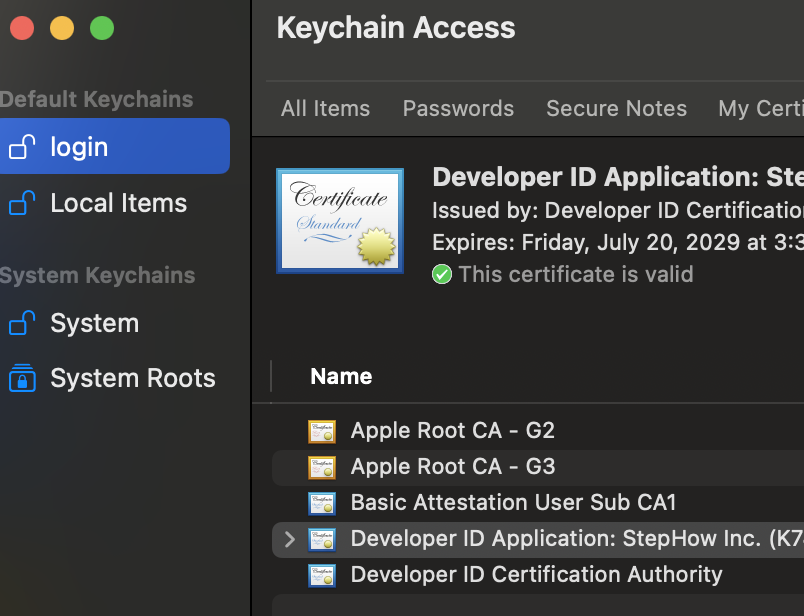
Task: Toggle the Local Items keychain lock
Action: pyautogui.click(x=22, y=202)
